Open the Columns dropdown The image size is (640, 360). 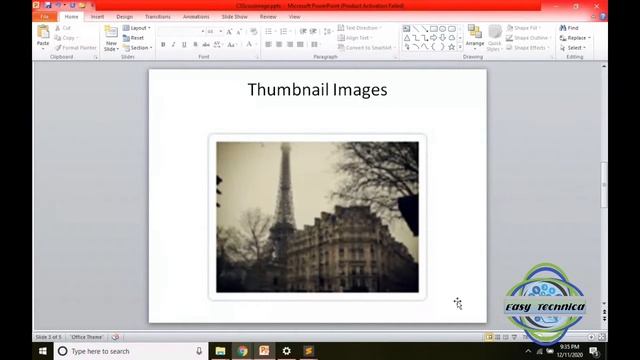pos(316,44)
